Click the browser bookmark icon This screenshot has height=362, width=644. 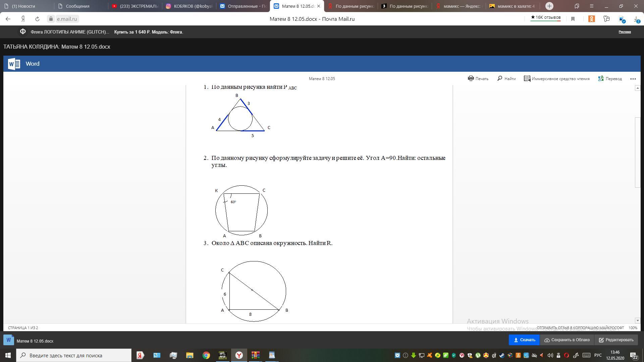pyautogui.click(x=573, y=19)
